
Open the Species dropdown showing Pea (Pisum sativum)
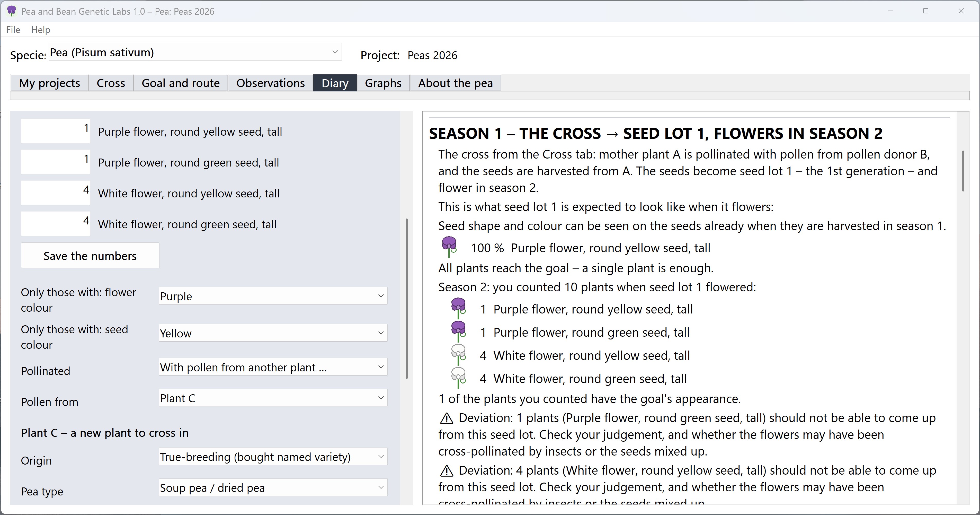click(195, 52)
